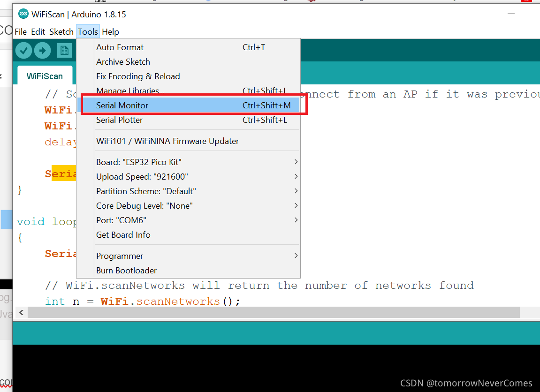Expand Partition Scheme "Default" submenu
Image resolution: width=540 pixels, height=392 pixels.
[189, 191]
